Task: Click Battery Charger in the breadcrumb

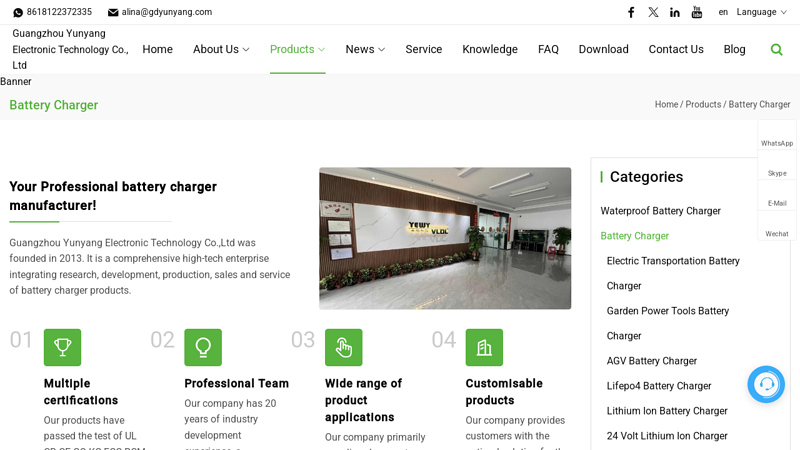Action: click(x=759, y=105)
